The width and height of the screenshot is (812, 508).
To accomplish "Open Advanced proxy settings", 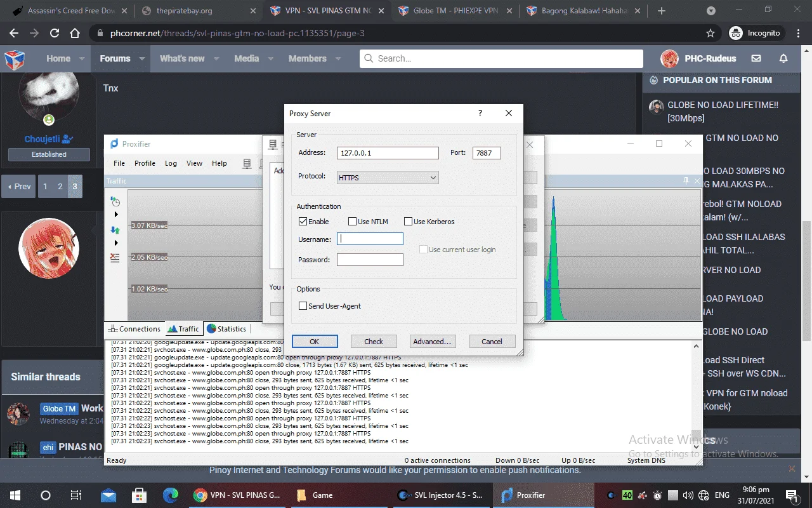I will tap(432, 341).
